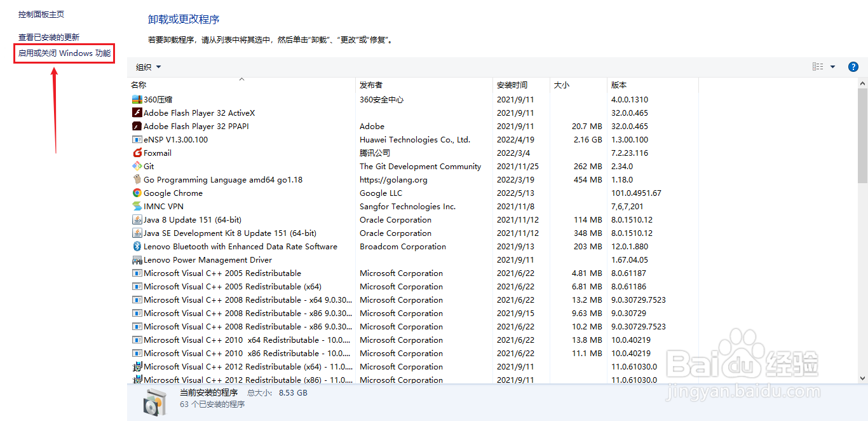This screenshot has height=421, width=868.
Task: Select the Visual C++ 2012 Redistributable (x86) row
Action: pos(413,380)
